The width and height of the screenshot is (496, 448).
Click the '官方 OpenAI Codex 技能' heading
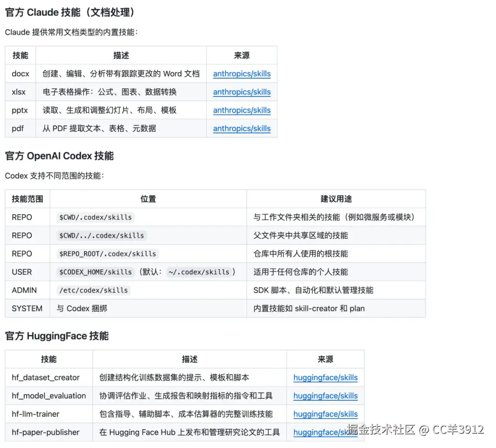click(59, 156)
